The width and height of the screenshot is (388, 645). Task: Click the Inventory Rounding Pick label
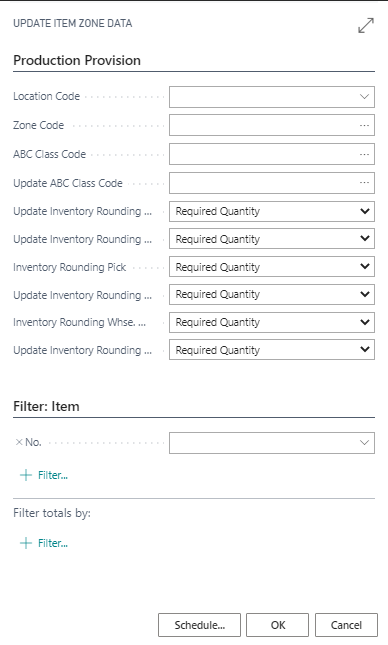pos(70,267)
